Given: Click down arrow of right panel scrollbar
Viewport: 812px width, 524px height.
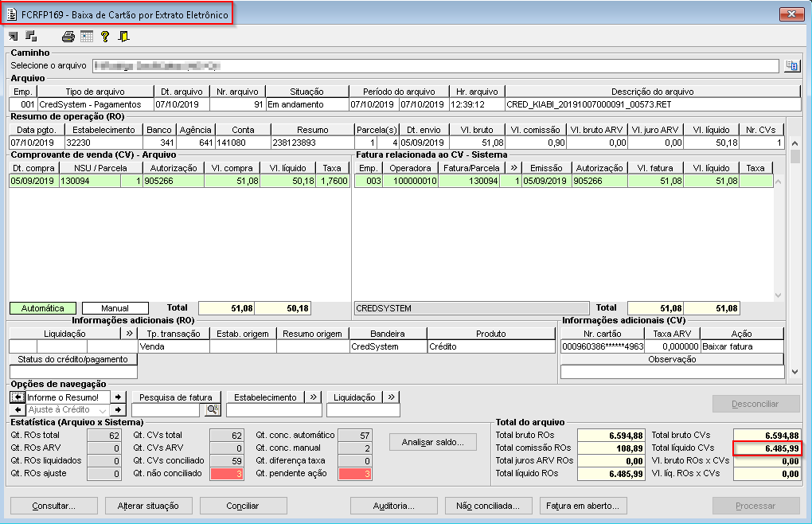Looking at the screenshot, I should pos(795,371).
